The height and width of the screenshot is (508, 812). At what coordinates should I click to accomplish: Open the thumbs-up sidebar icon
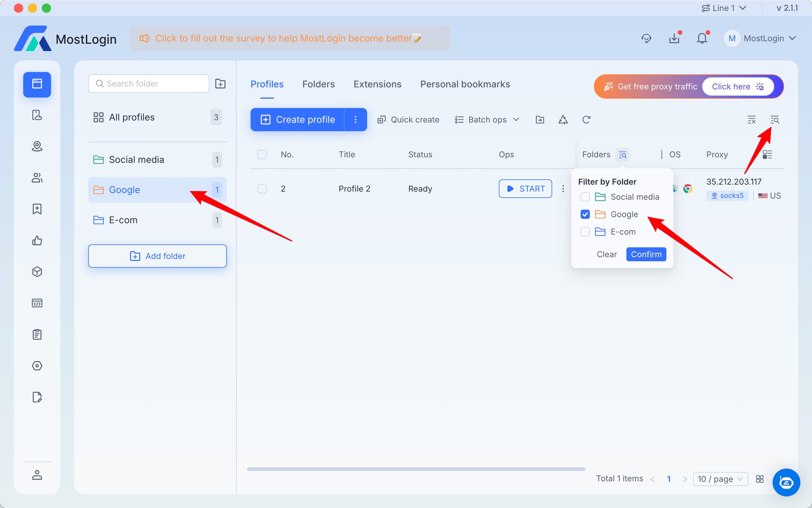[x=37, y=240]
